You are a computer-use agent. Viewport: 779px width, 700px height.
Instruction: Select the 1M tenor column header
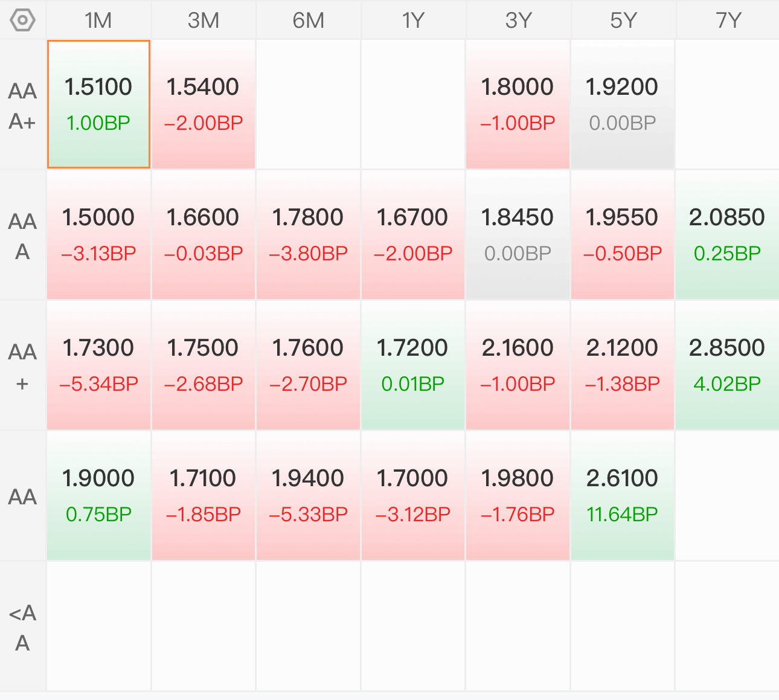[x=98, y=20]
